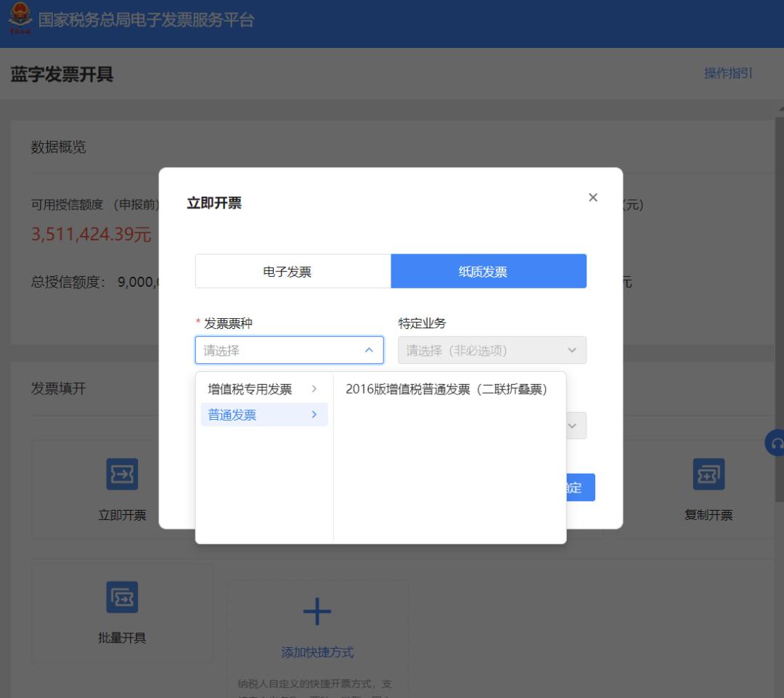Image resolution: width=784 pixels, height=698 pixels.
Task: Open the floating customer service headset icon
Action: (775, 442)
